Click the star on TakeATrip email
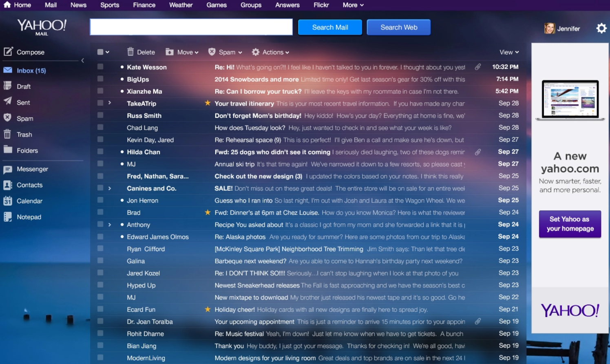610x364 pixels. click(208, 103)
